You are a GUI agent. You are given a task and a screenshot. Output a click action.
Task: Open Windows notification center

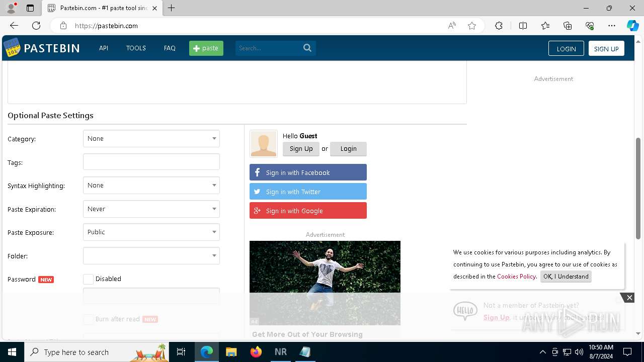pyautogui.click(x=627, y=352)
